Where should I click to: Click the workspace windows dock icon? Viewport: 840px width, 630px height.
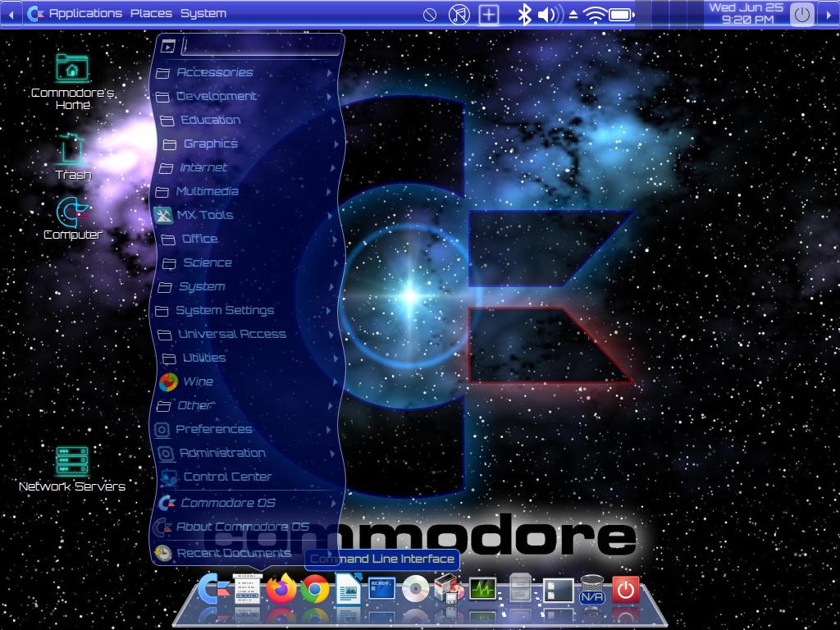558,591
